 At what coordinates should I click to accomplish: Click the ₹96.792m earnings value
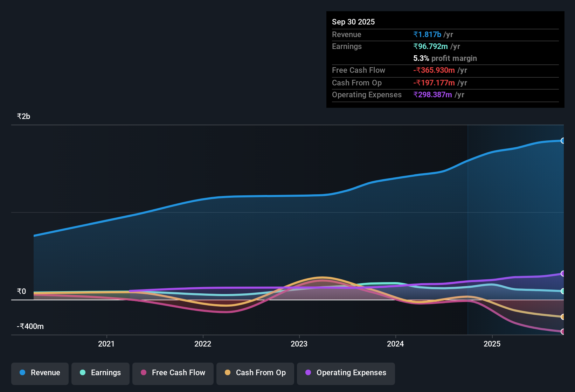430,46
